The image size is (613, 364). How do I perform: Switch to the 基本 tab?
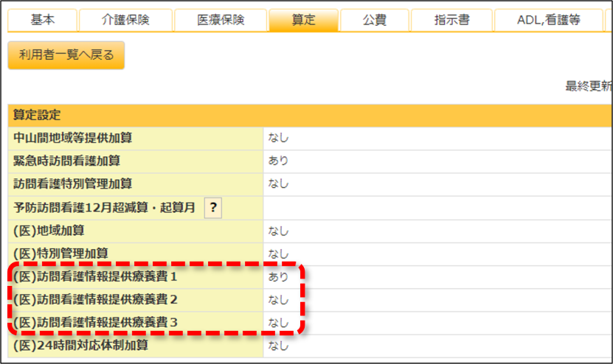pos(43,20)
